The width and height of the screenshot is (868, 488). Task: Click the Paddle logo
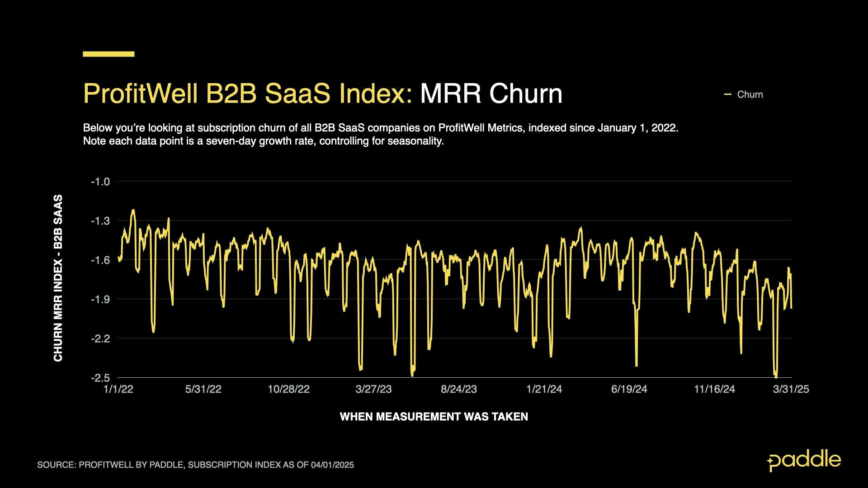pyautogui.click(x=804, y=461)
